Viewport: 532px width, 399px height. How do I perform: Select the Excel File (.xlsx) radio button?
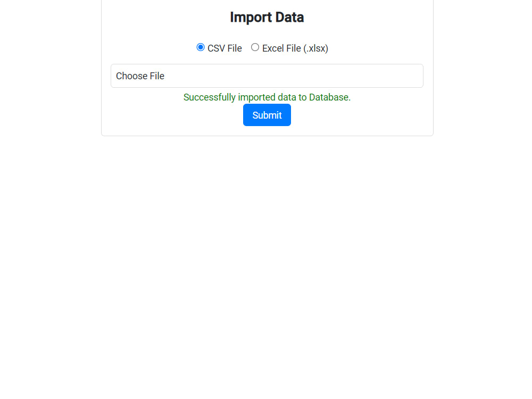click(255, 47)
